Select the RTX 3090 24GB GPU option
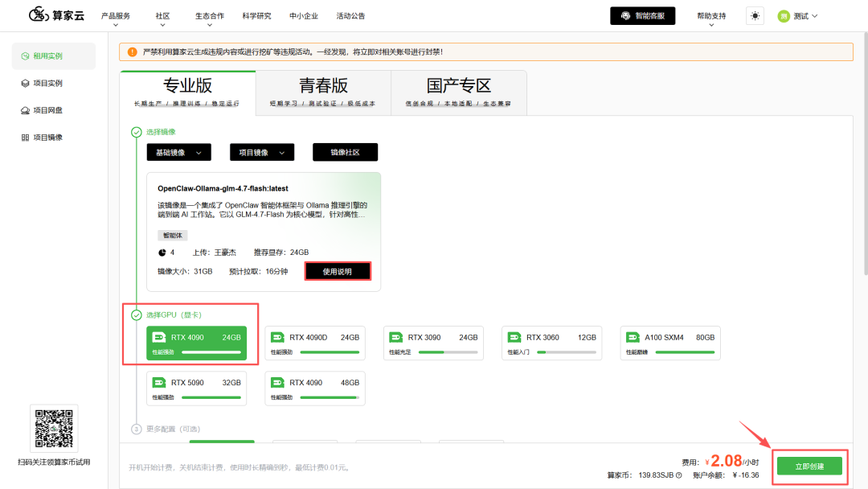Viewport: 868px width, 489px height. (x=433, y=343)
